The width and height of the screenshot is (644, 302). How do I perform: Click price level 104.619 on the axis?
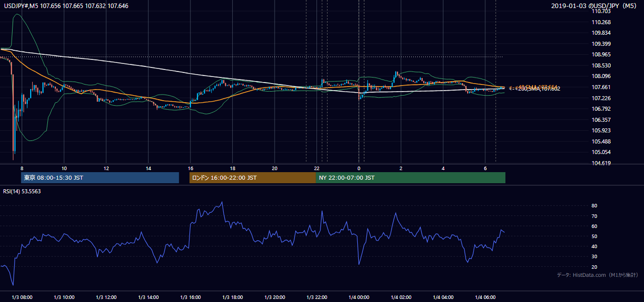[x=601, y=163]
